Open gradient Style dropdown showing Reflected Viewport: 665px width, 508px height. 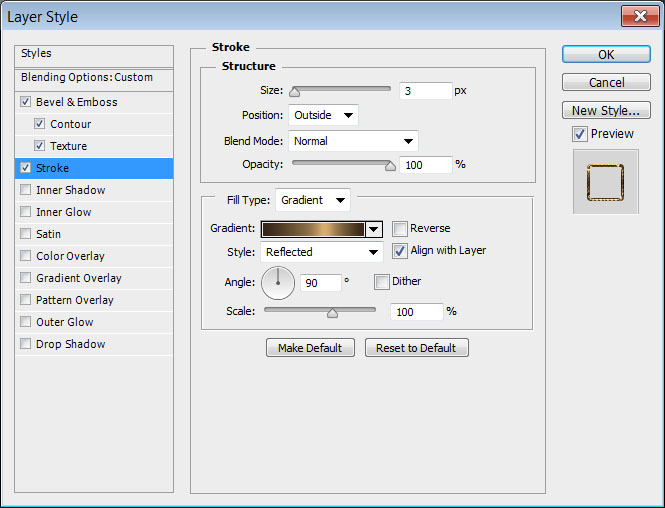[321, 252]
